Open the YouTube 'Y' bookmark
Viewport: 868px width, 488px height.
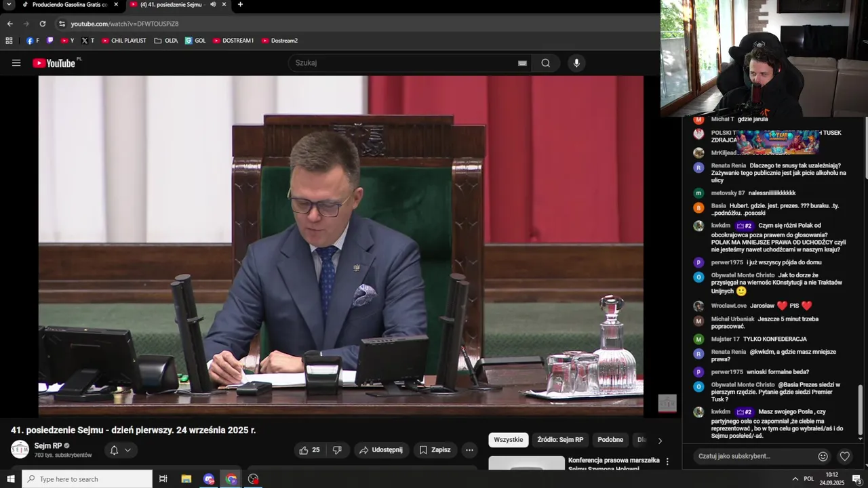[x=67, y=41]
